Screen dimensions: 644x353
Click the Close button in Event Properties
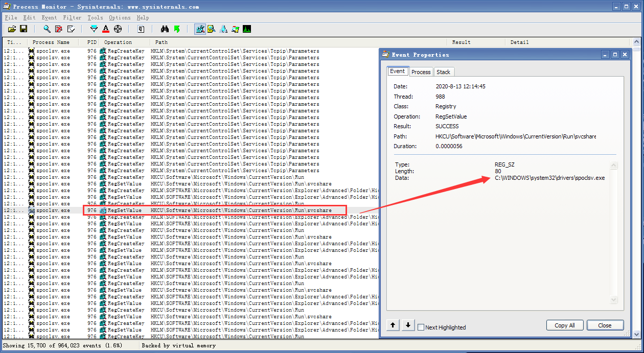(x=605, y=325)
